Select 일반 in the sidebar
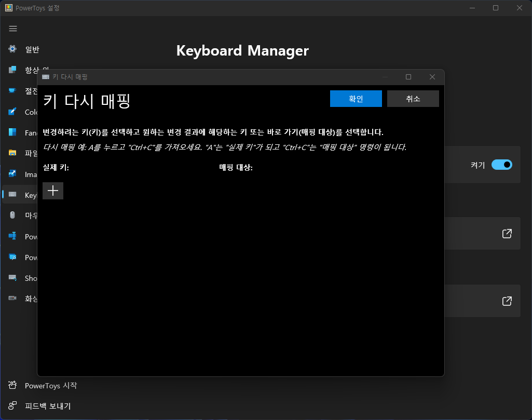 pyautogui.click(x=32, y=49)
